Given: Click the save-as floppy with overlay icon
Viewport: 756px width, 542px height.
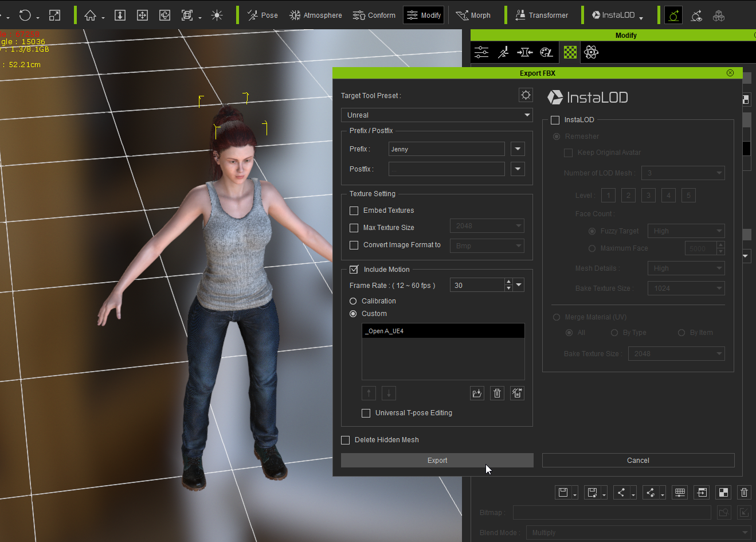Looking at the screenshot, I should [x=592, y=493].
